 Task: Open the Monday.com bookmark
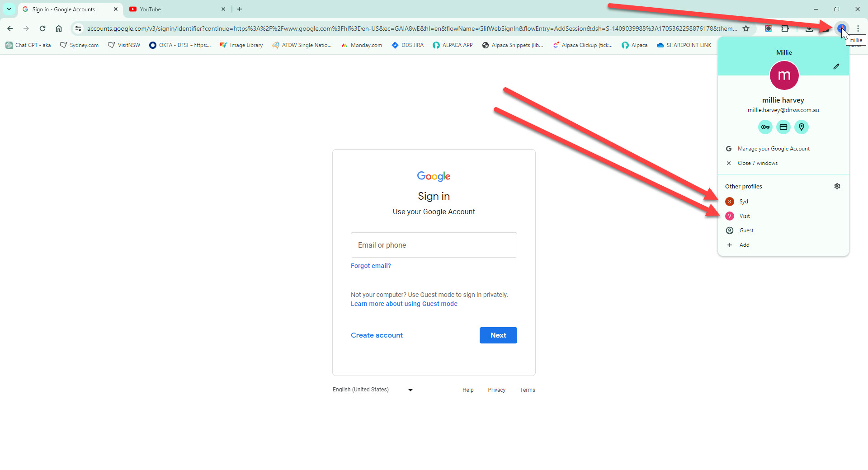362,45
